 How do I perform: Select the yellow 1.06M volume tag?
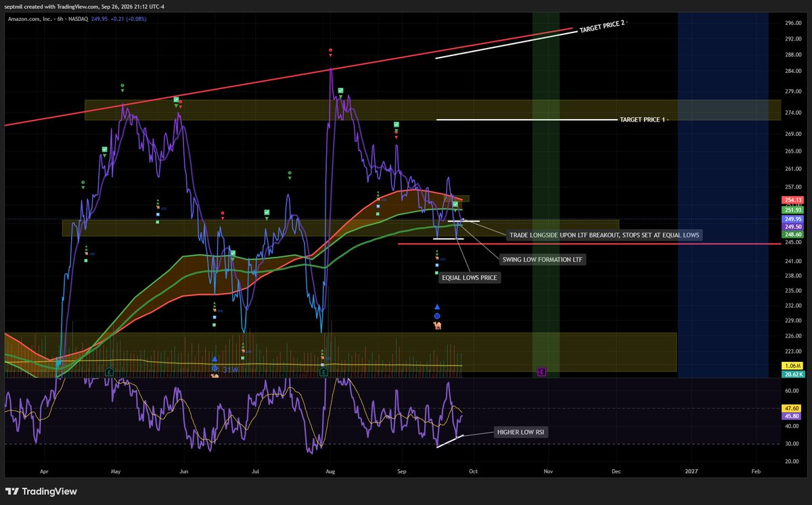[x=794, y=365]
